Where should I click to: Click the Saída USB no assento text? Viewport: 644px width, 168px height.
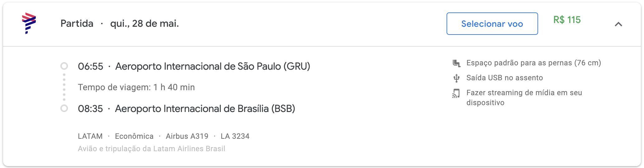point(504,78)
